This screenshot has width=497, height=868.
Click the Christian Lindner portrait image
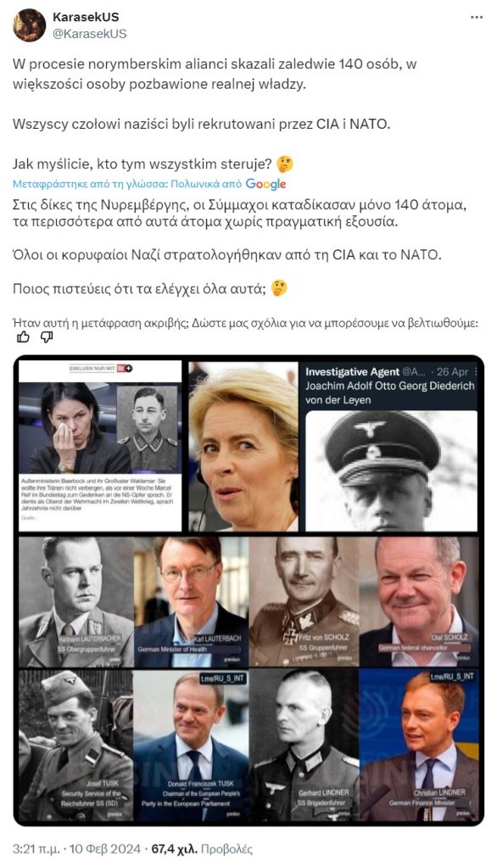tap(420, 746)
